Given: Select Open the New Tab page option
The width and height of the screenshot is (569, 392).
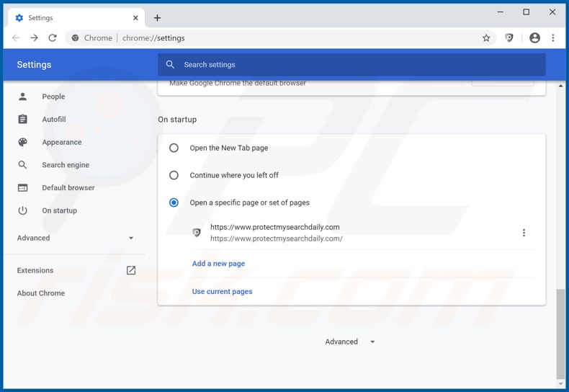Looking at the screenshot, I should pos(174,148).
